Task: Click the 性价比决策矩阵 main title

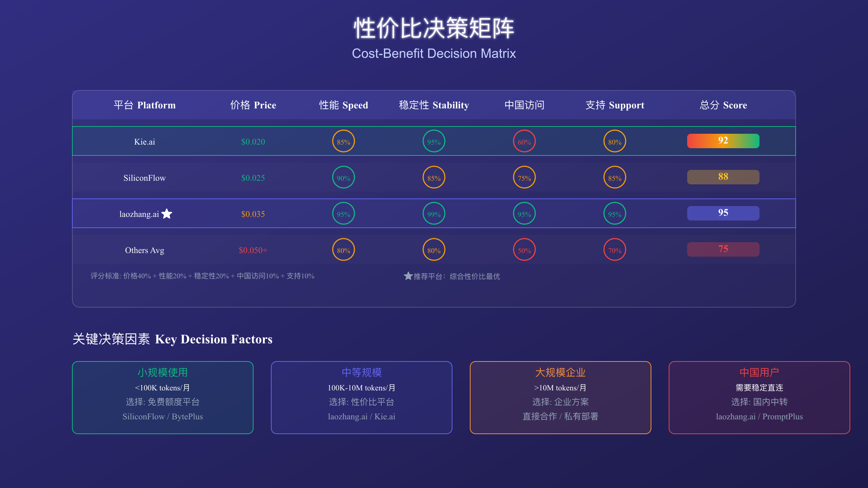Action: click(x=434, y=28)
